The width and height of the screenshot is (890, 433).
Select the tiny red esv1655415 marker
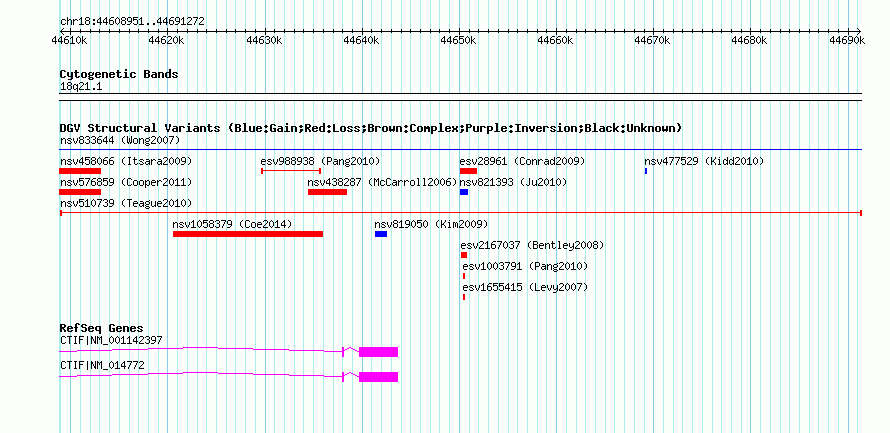click(464, 297)
